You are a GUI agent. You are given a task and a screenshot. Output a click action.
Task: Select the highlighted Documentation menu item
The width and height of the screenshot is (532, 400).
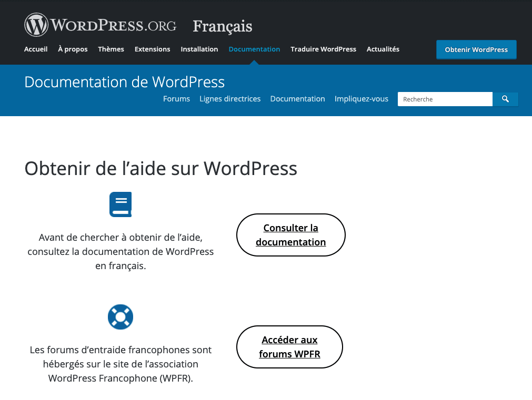point(254,49)
